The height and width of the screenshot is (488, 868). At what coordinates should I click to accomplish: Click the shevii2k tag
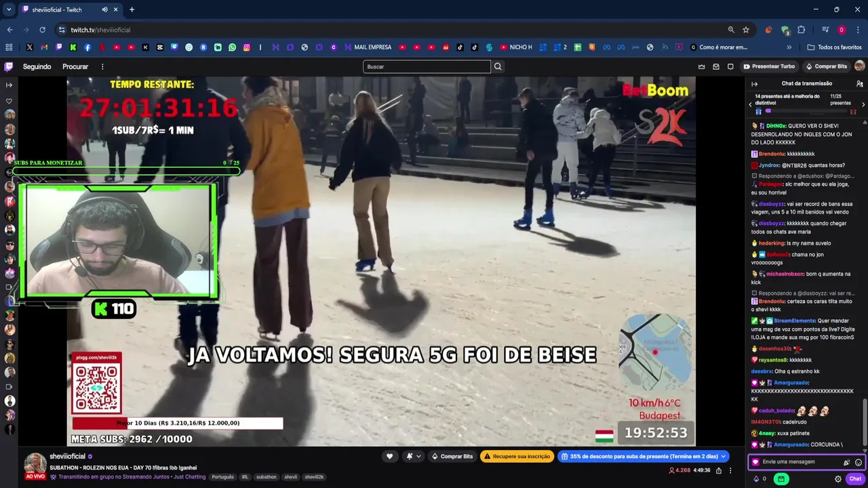314,476
